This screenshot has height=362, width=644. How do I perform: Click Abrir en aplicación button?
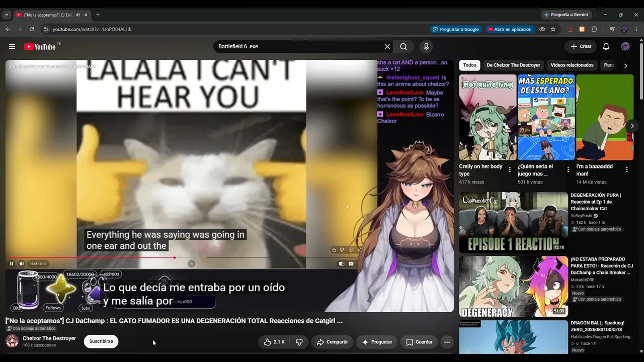click(509, 30)
